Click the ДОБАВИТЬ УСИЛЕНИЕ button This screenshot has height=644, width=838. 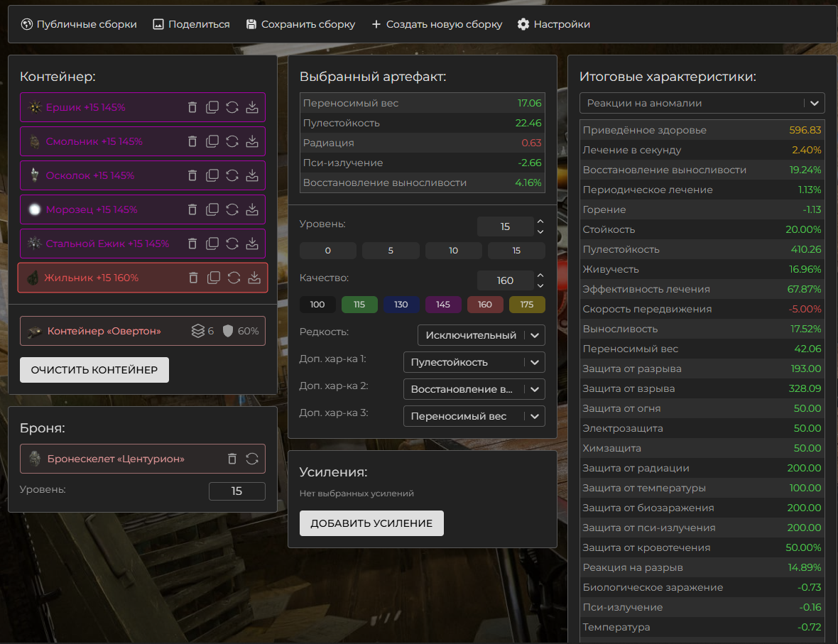point(371,523)
